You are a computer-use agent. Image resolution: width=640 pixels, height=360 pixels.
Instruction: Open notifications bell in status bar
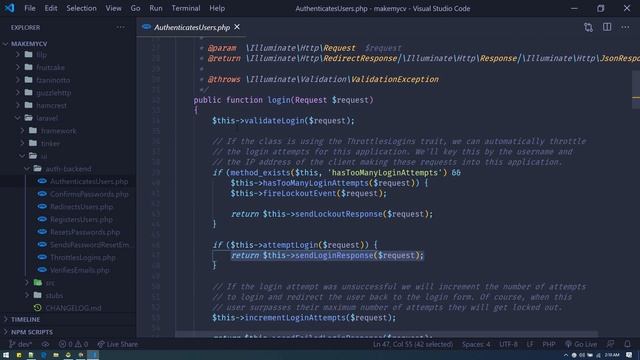click(627, 344)
